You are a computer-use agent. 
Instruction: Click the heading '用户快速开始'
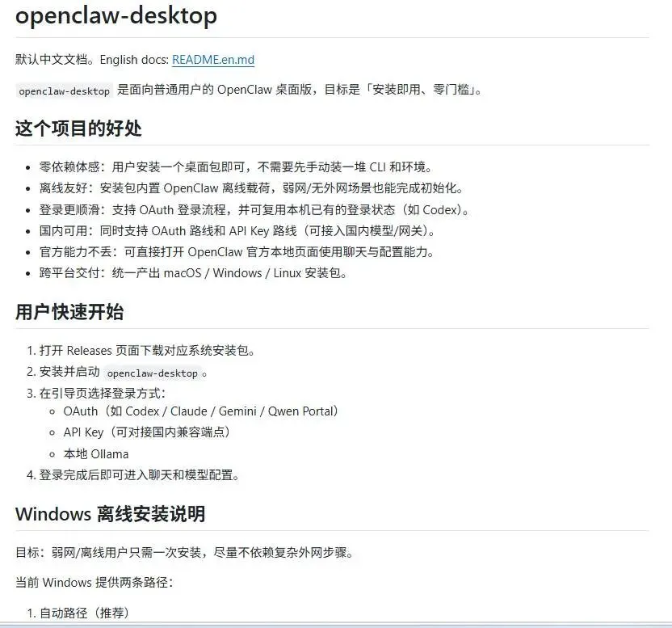(x=69, y=312)
